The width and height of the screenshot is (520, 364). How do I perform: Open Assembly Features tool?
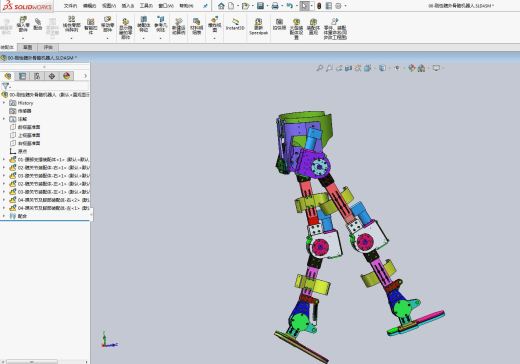coord(143,24)
